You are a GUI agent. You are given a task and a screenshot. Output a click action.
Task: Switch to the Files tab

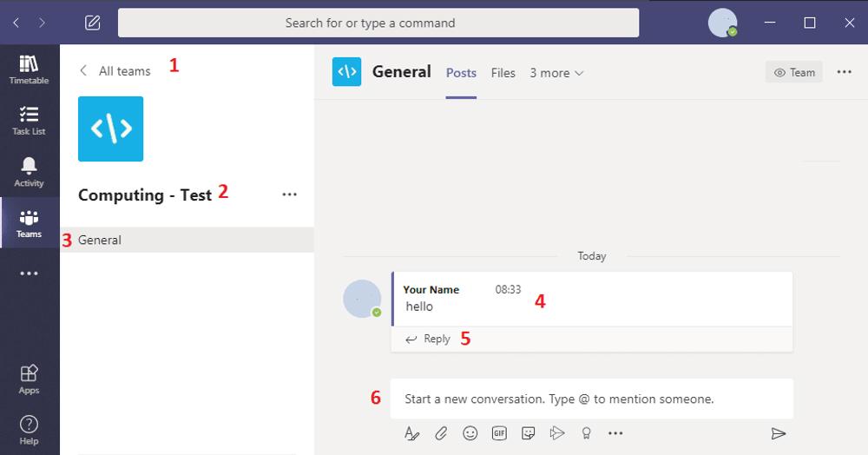point(503,73)
